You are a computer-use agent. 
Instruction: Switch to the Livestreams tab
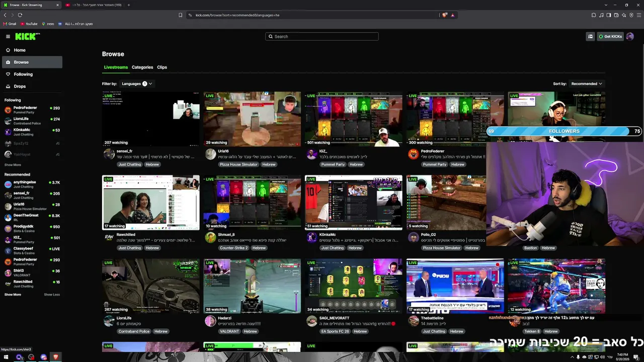click(x=116, y=67)
